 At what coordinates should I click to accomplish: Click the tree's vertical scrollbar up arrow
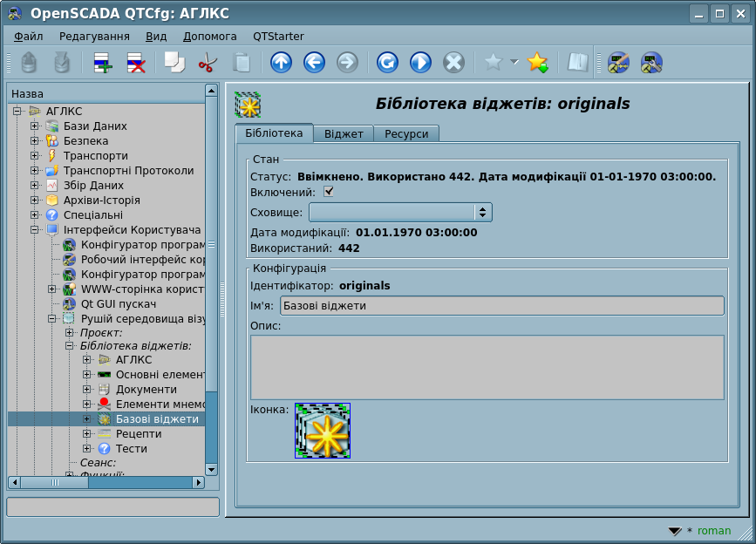click(211, 90)
